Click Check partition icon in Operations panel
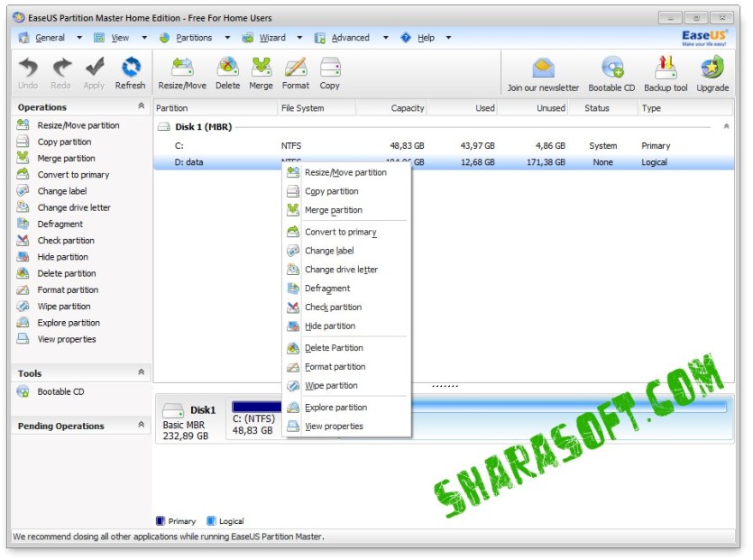The width and height of the screenshot is (753, 560). pos(23,240)
